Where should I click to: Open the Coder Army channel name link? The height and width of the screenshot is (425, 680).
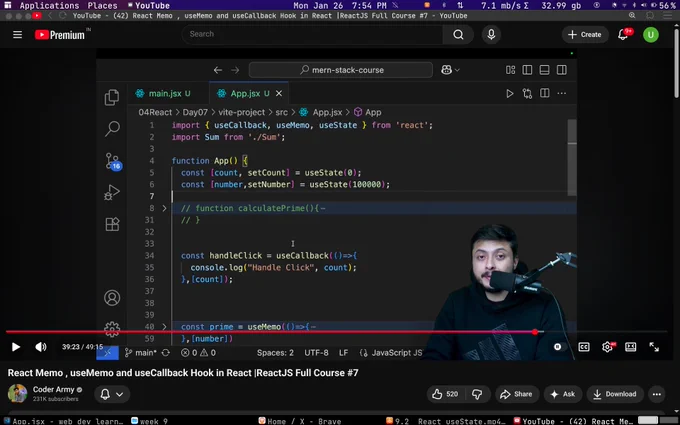point(53,389)
